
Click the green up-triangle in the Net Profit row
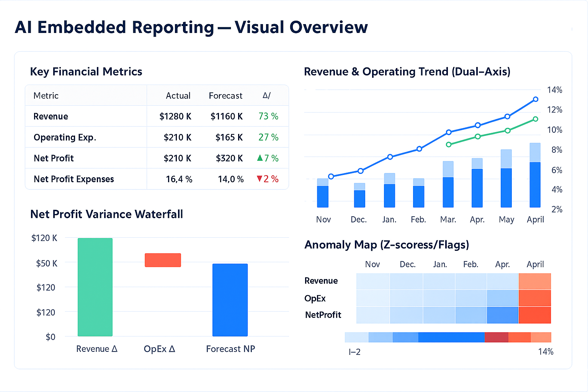click(x=260, y=158)
